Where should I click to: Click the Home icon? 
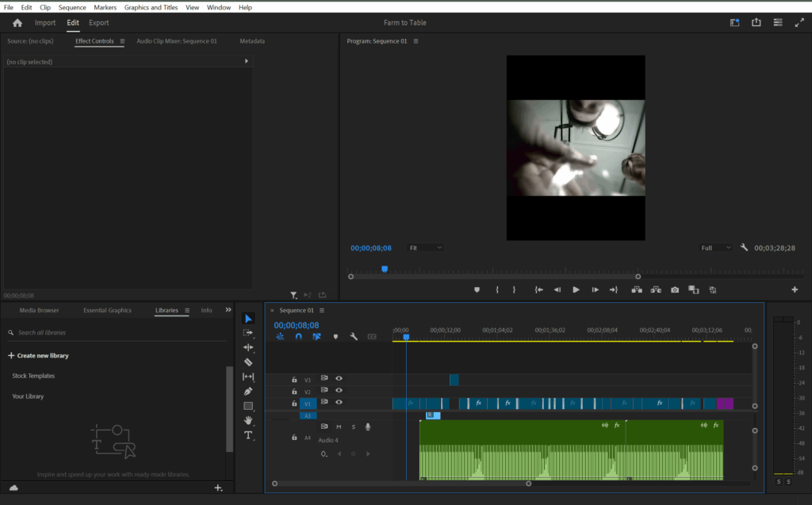pos(17,23)
